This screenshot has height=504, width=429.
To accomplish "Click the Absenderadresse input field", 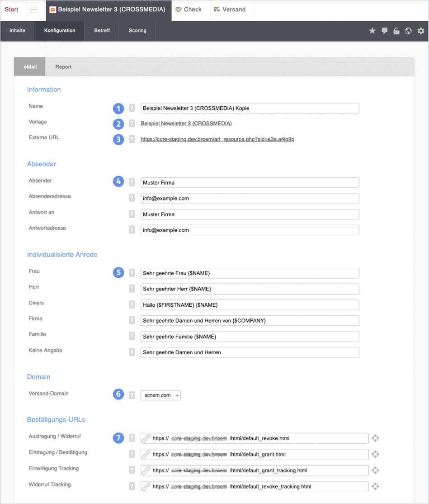I will click(250, 199).
